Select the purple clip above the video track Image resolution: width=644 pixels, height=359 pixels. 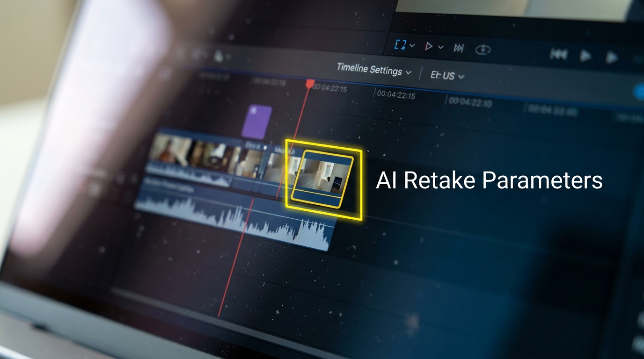(256, 122)
